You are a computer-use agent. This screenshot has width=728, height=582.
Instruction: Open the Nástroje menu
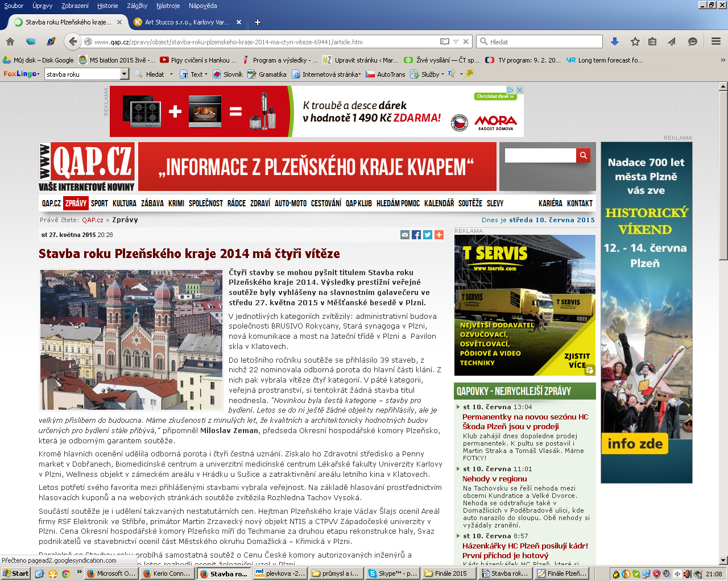coord(168,6)
